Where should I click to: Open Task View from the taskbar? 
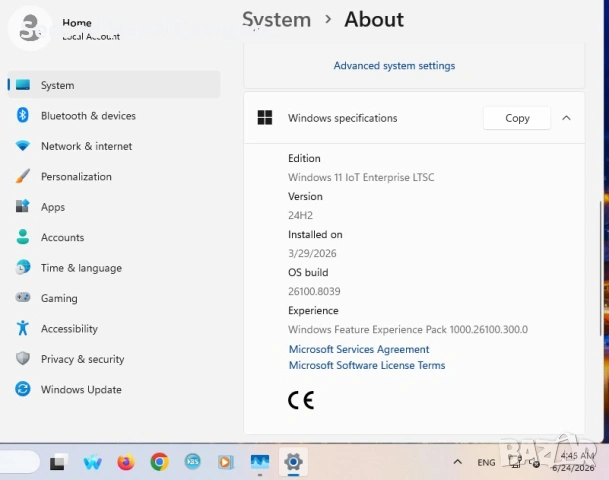(59, 462)
